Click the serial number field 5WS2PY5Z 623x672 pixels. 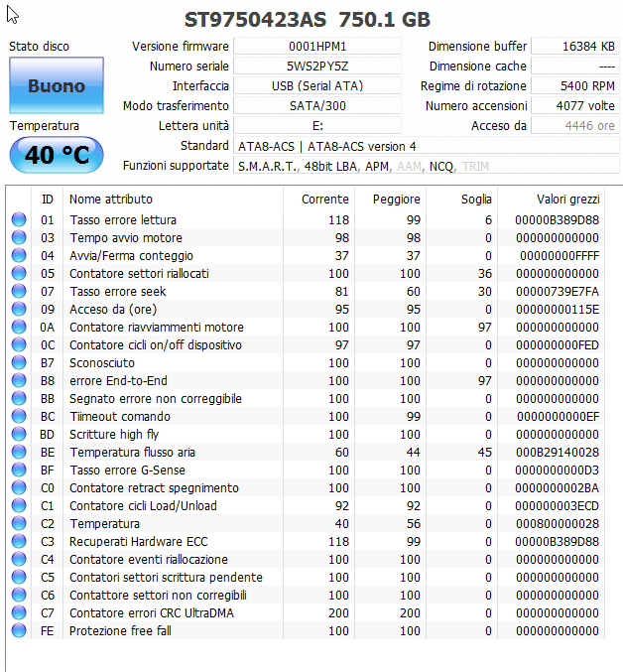coord(317,66)
